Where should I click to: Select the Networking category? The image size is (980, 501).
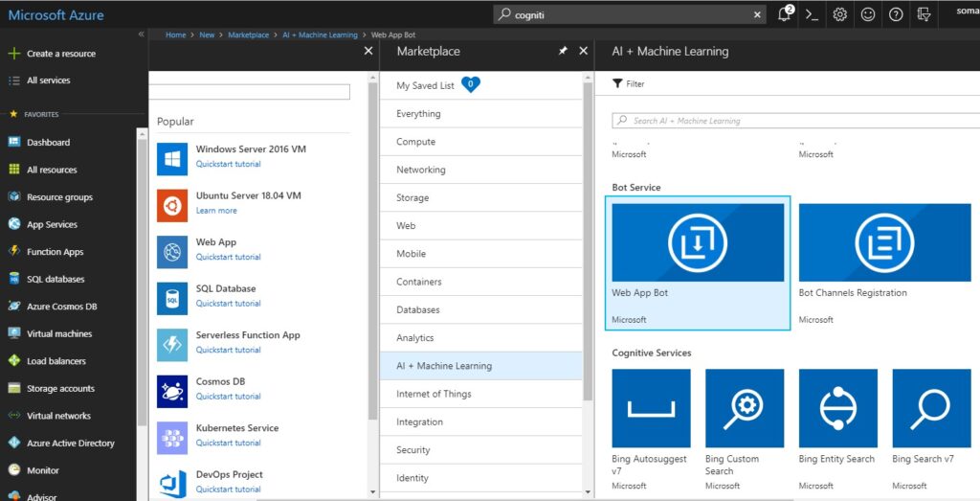coord(480,170)
